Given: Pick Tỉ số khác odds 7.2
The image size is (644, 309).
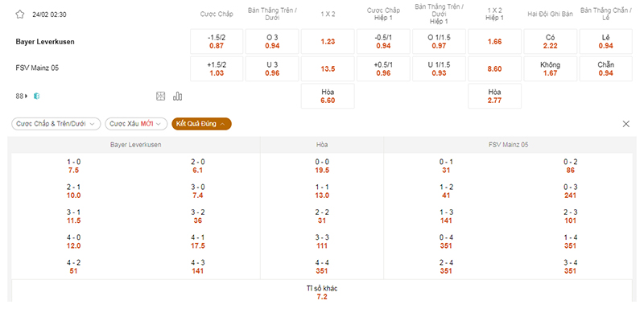Looking at the screenshot, I should coord(322,292).
